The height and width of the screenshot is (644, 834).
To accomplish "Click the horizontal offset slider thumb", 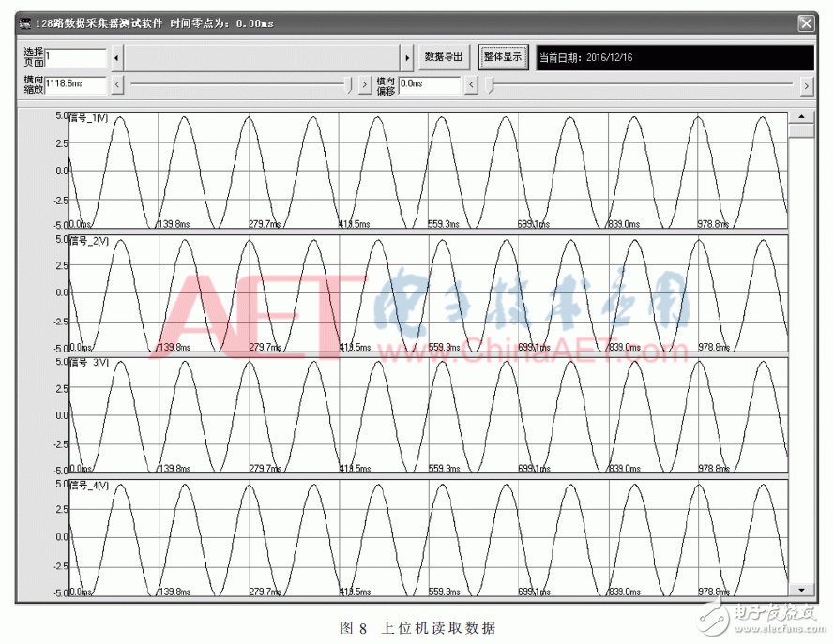I will [x=490, y=84].
